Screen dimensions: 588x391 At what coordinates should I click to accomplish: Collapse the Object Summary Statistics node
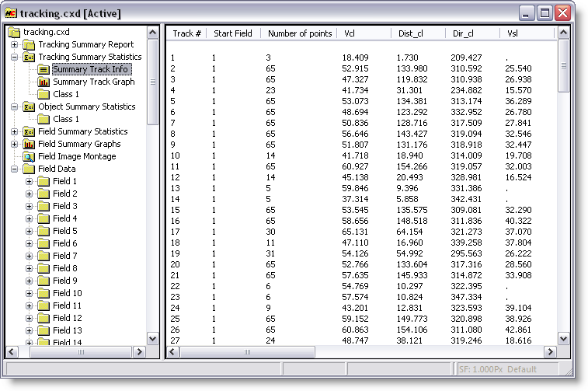pos(14,106)
